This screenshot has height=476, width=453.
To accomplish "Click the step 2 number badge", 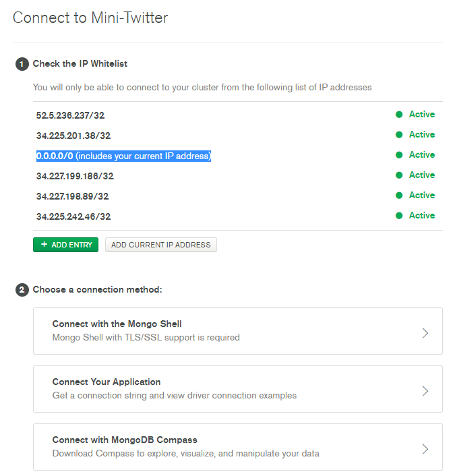I will tap(22, 290).
